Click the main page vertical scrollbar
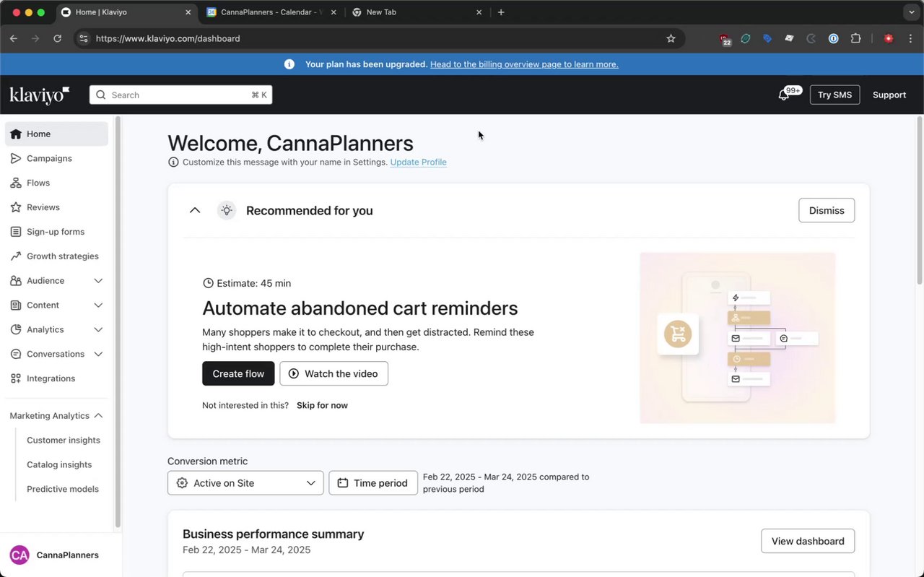This screenshot has height=577, width=924. point(920,201)
